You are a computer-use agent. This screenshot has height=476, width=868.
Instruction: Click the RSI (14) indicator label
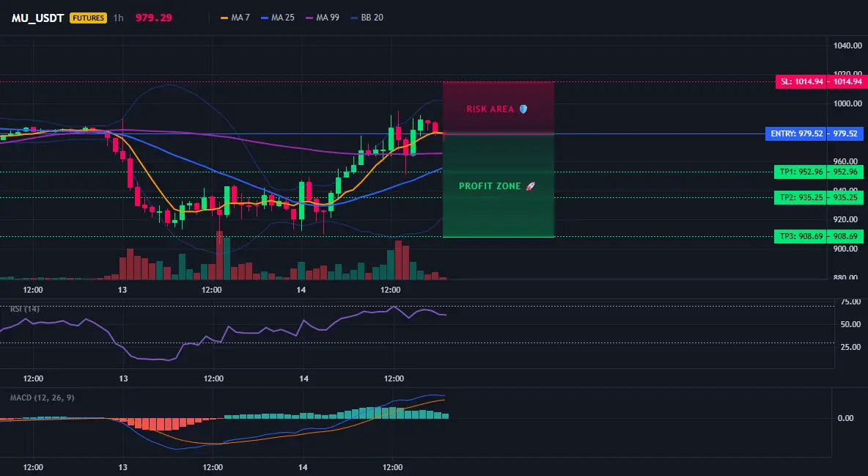[25, 309]
